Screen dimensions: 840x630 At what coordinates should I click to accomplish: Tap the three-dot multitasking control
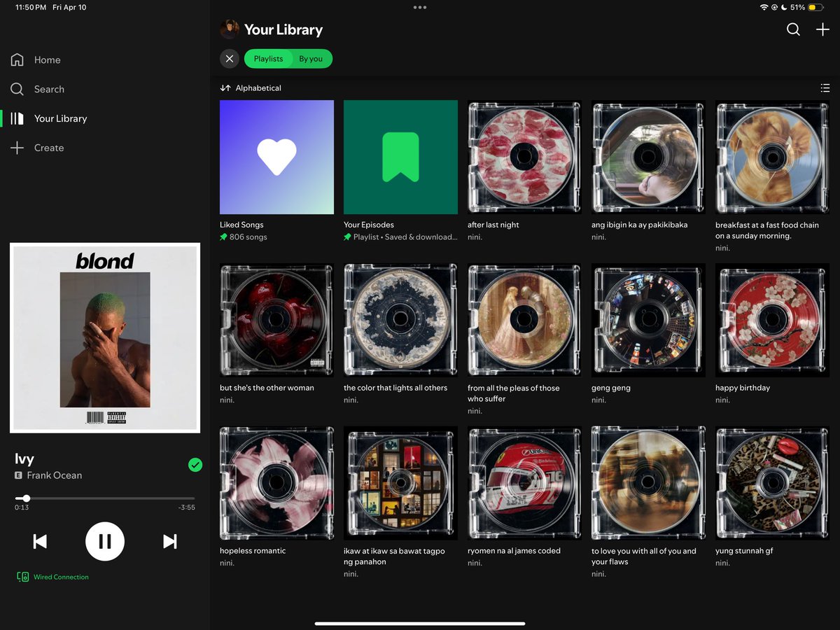pos(420,7)
